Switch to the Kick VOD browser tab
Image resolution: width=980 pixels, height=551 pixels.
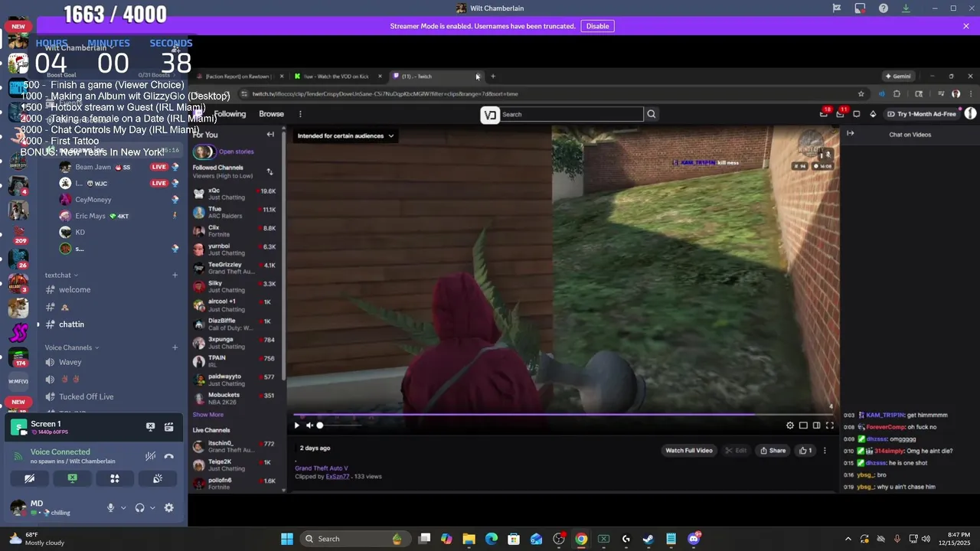click(337, 77)
